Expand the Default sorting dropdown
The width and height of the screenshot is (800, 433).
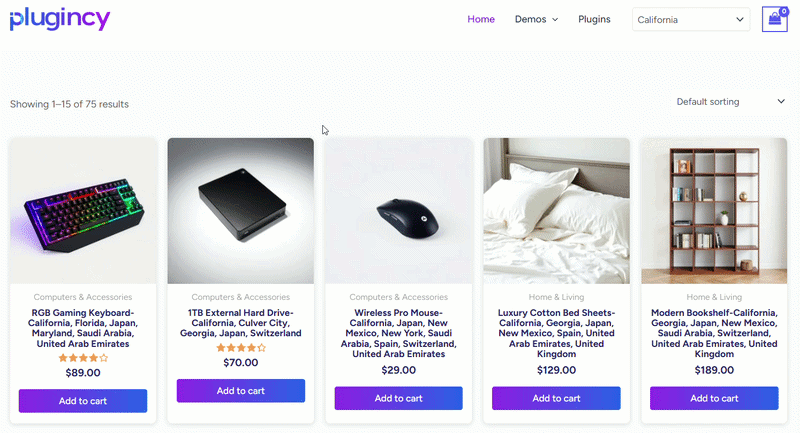(x=730, y=101)
